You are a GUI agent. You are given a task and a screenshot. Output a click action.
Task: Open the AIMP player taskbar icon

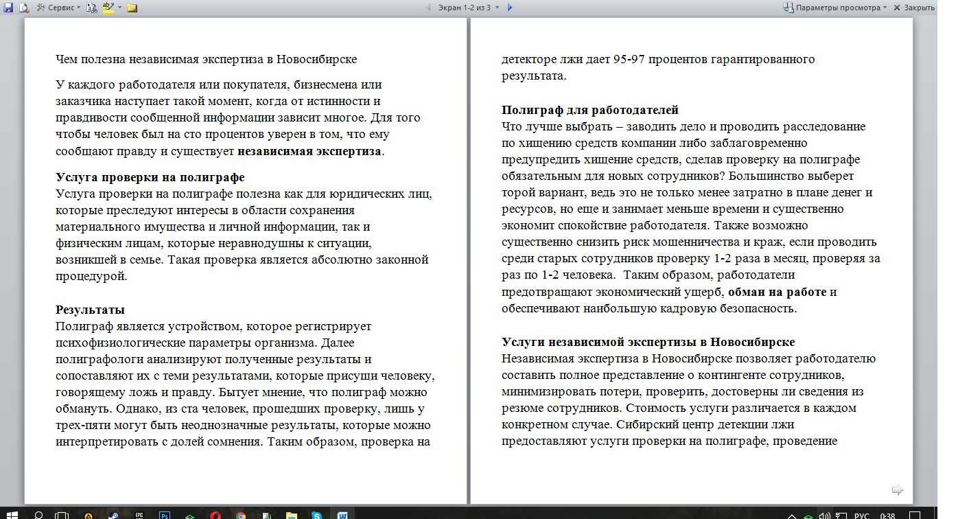[x=88, y=515]
